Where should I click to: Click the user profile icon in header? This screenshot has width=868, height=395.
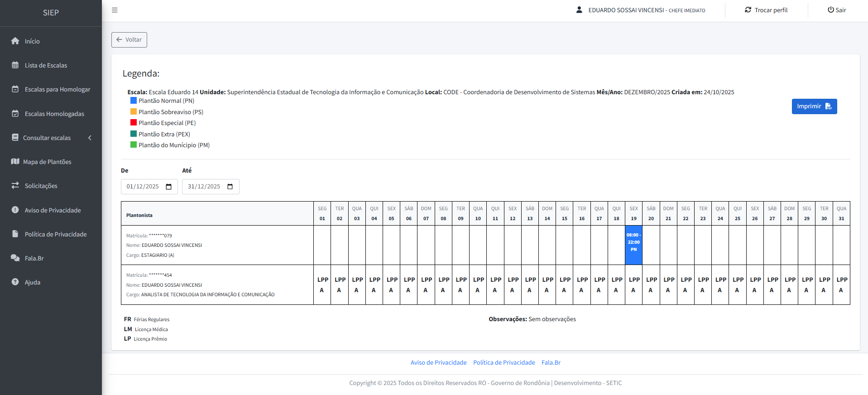[x=579, y=10]
